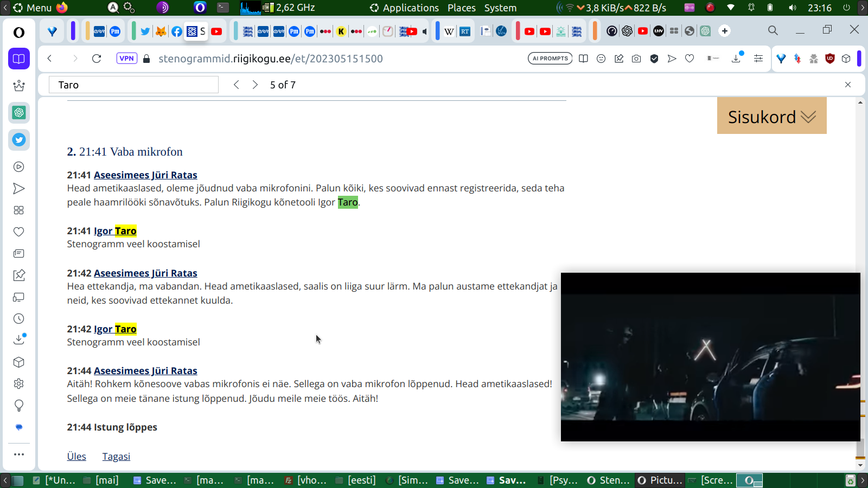Switch to the Twitter tab
The height and width of the screenshot is (488, 868).
(x=145, y=31)
